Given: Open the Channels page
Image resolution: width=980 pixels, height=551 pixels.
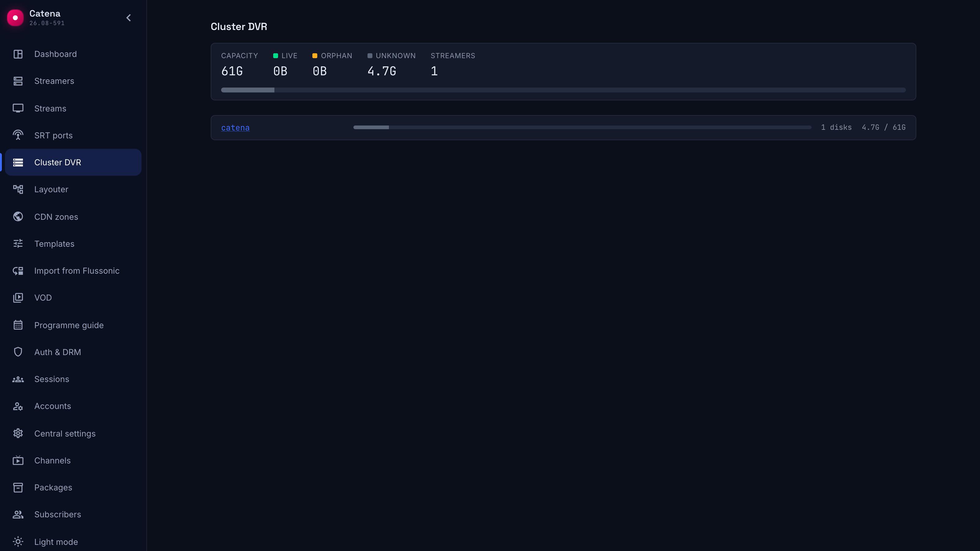Looking at the screenshot, I should (x=73, y=460).
